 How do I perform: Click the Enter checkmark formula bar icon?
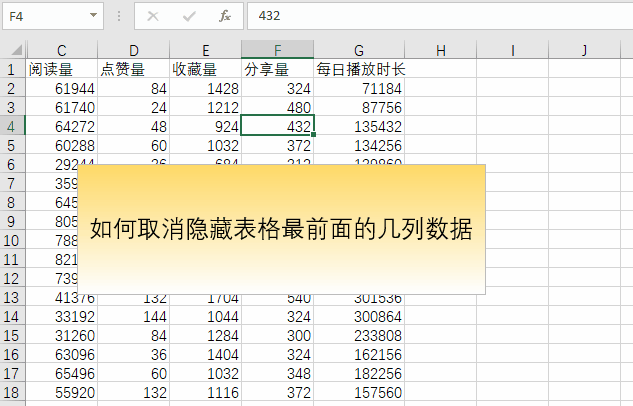coord(189,16)
